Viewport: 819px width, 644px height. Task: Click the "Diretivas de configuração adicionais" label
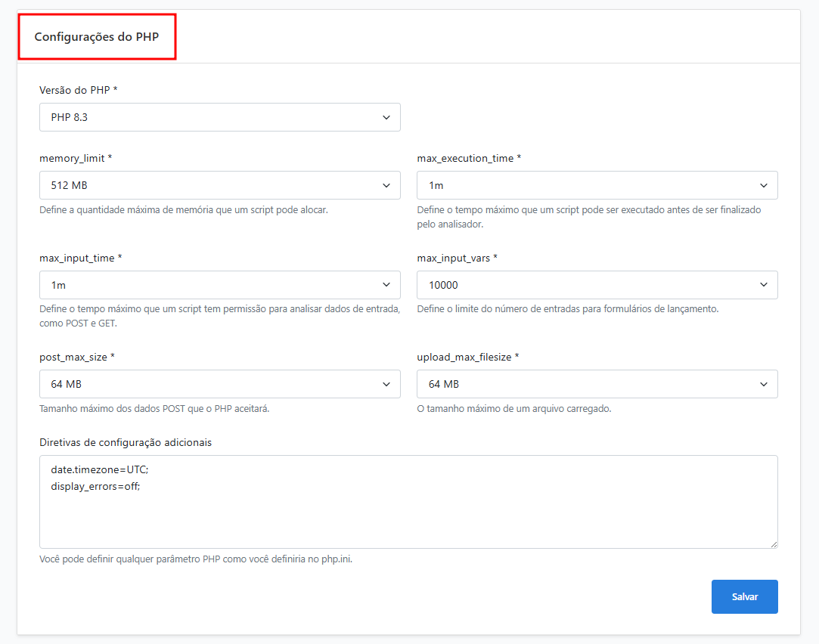[x=126, y=442]
